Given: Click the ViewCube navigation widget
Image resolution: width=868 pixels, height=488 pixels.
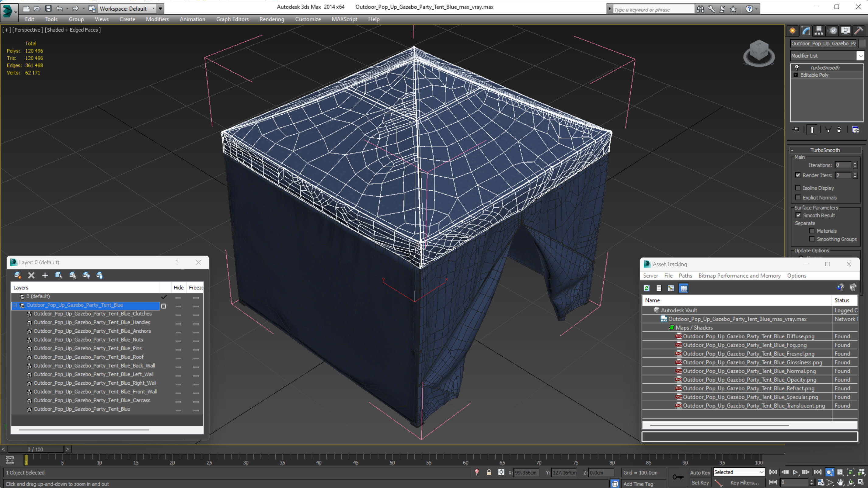Looking at the screenshot, I should (x=759, y=53).
